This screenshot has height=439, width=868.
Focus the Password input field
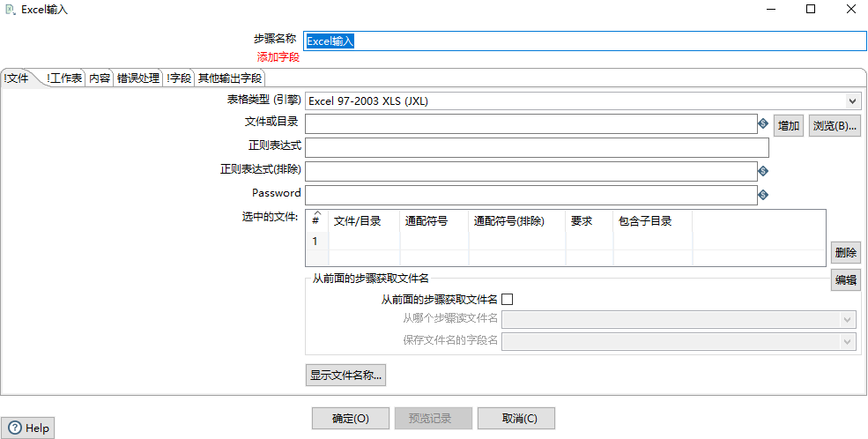[x=530, y=195]
